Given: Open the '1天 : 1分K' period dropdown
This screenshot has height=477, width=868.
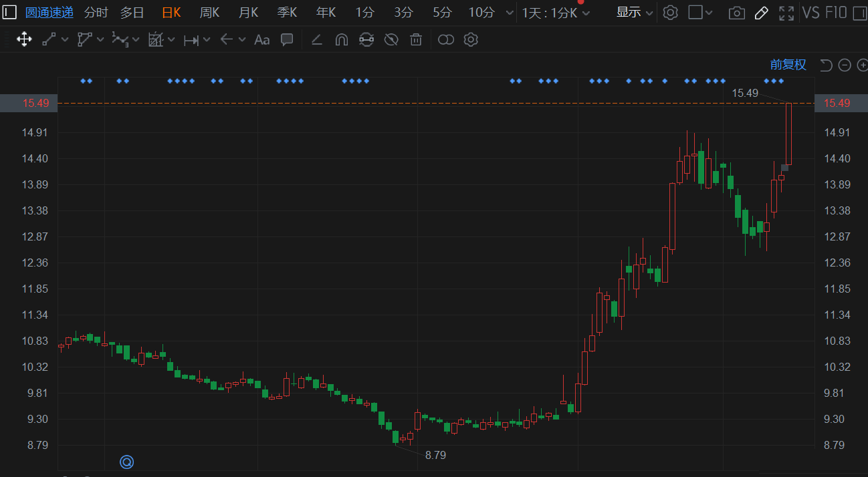Looking at the screenshot, I should point(555,13).
